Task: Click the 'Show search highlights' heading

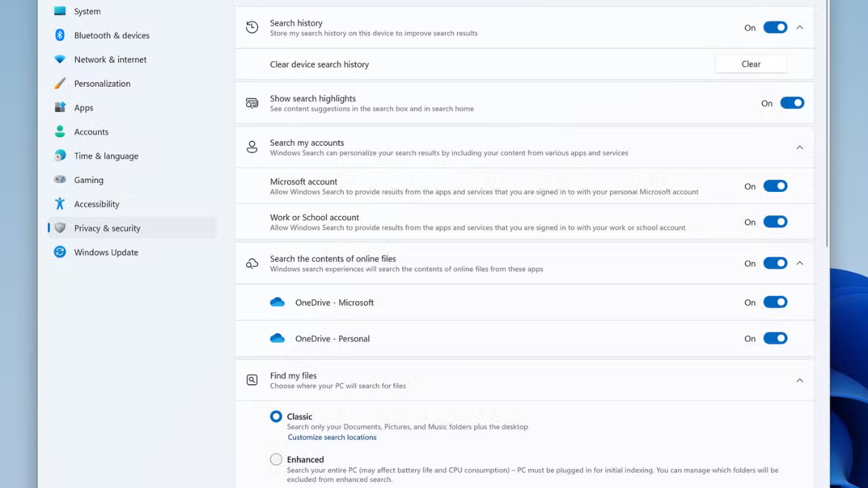Action: (313, 98)
